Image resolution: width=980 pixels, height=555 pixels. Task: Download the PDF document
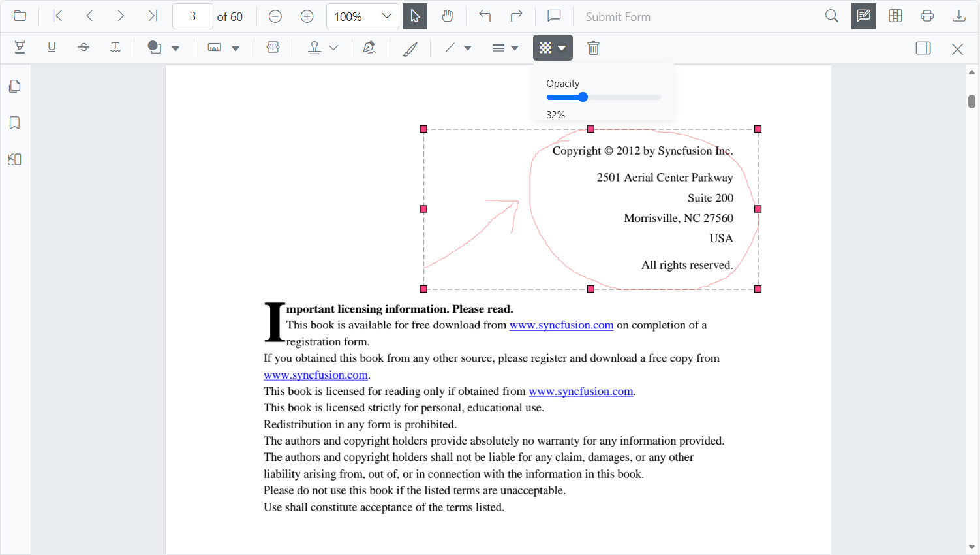click(958, 16)
